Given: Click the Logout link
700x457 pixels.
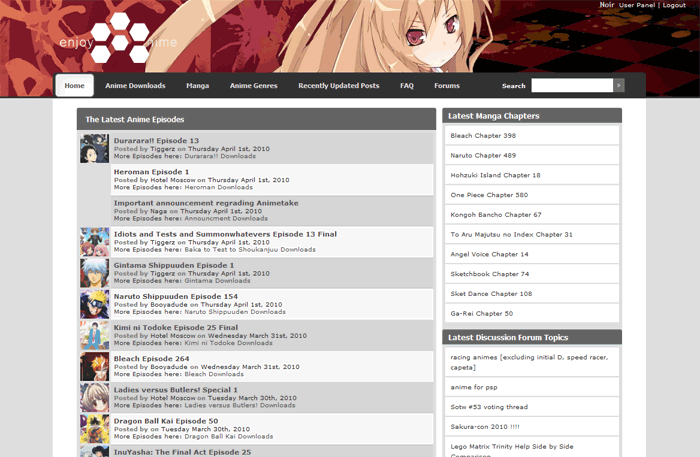Looking at the screenshot, I should click(x=674, y=5).
